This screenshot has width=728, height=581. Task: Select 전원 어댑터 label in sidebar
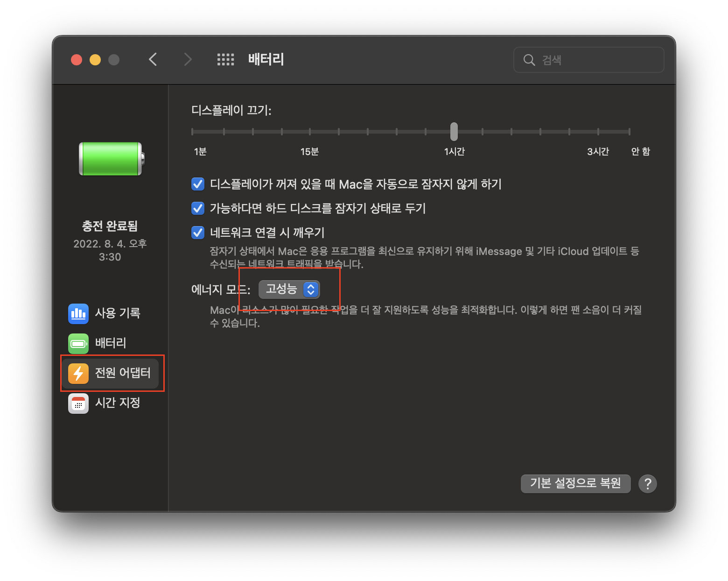pos(123,373)
